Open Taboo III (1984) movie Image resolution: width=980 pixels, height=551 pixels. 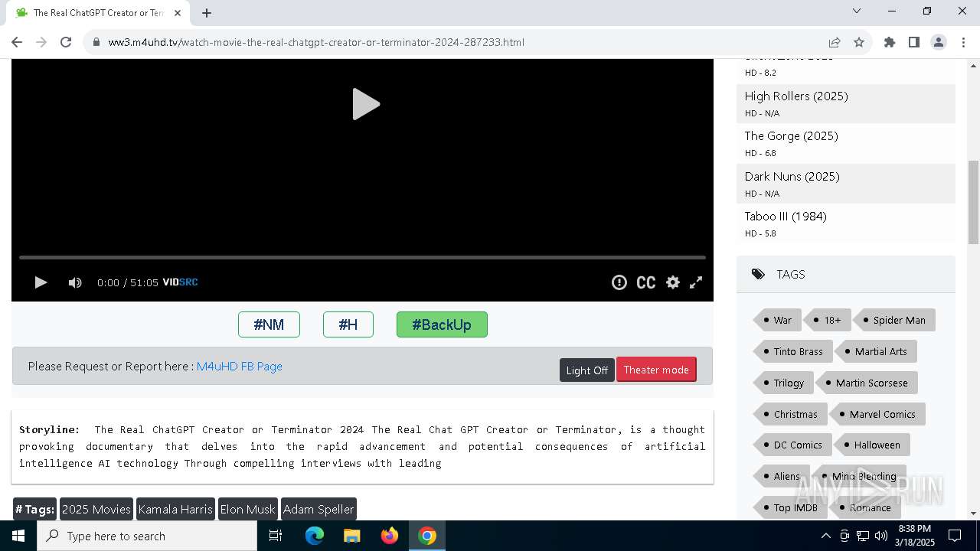(x=786, y=217)
